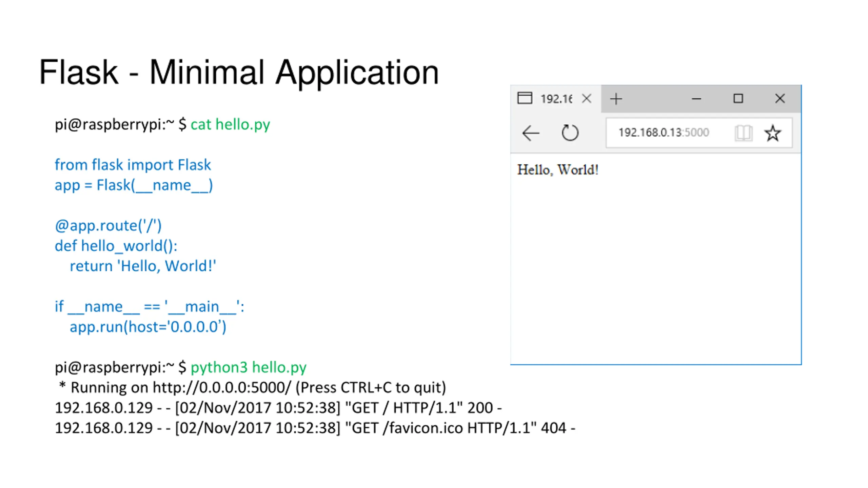Maximize the browser window
Viewport: 868px width, 488px height.
pyautogui.click(x=738, y=99)
